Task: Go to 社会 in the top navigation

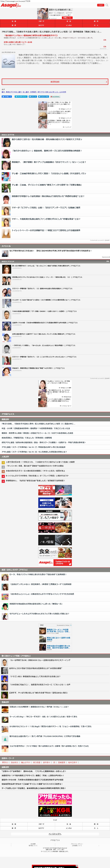Action: [69, 21]
